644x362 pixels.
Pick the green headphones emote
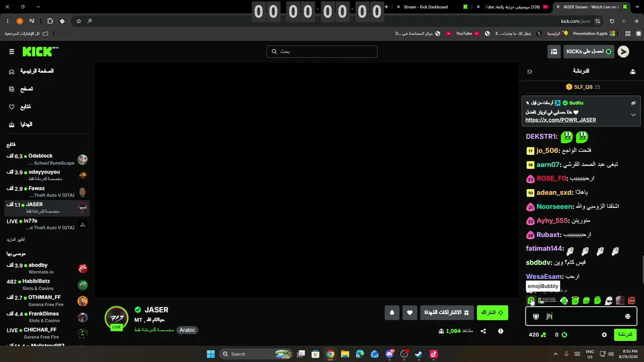click(564, 301)
